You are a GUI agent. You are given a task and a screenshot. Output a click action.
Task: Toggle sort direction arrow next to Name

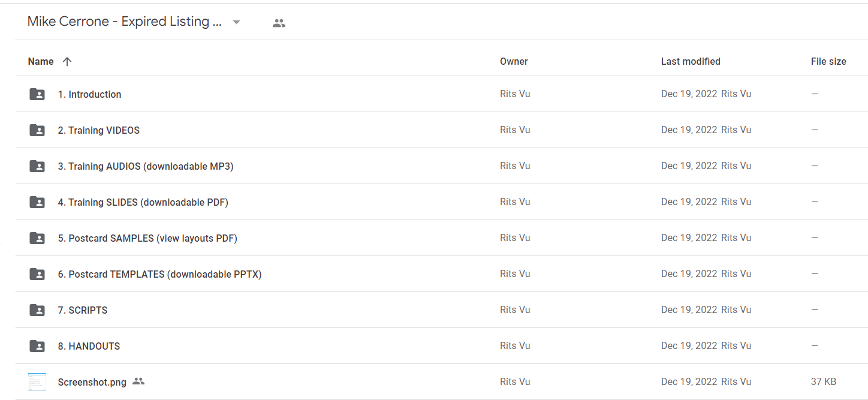pyautogui.click(x=67, y=61)
